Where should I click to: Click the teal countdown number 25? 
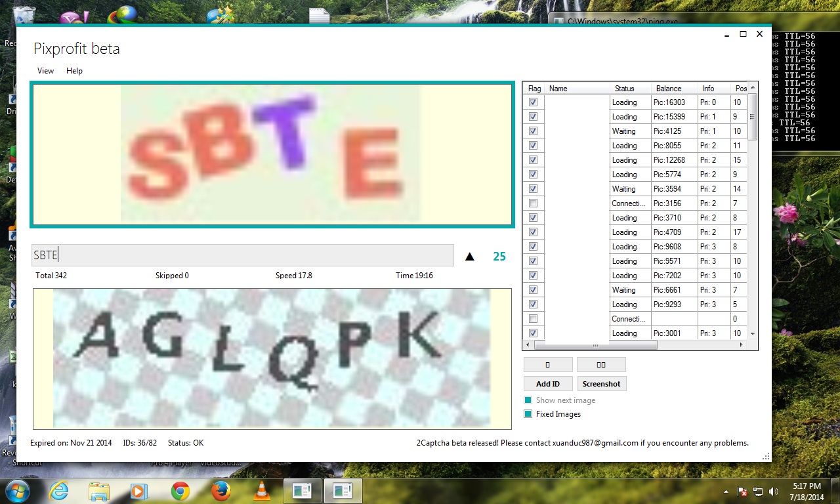(499, 257)
